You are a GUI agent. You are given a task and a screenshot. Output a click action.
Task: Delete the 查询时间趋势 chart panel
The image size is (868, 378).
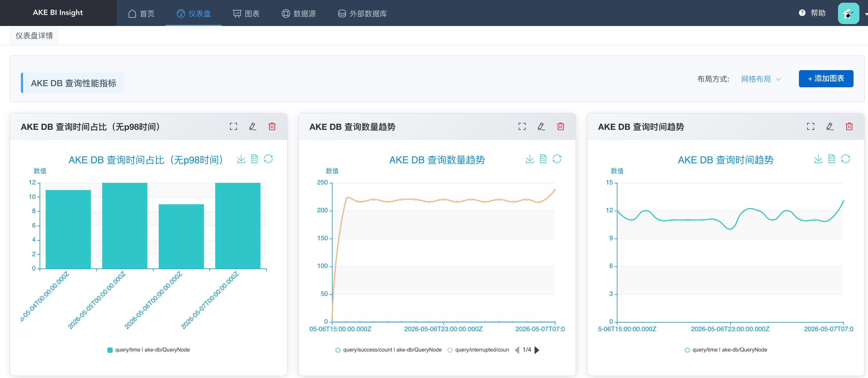[x=849, y=126]
